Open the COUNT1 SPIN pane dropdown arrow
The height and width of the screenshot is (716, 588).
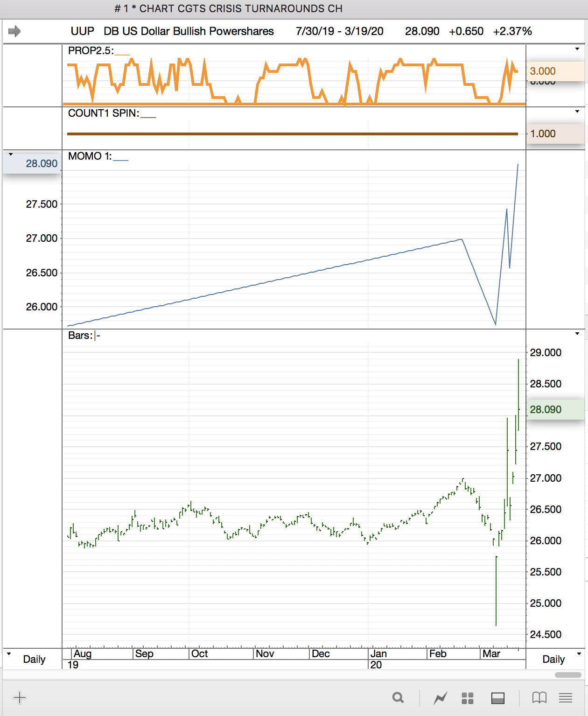[x=577, y=112]
